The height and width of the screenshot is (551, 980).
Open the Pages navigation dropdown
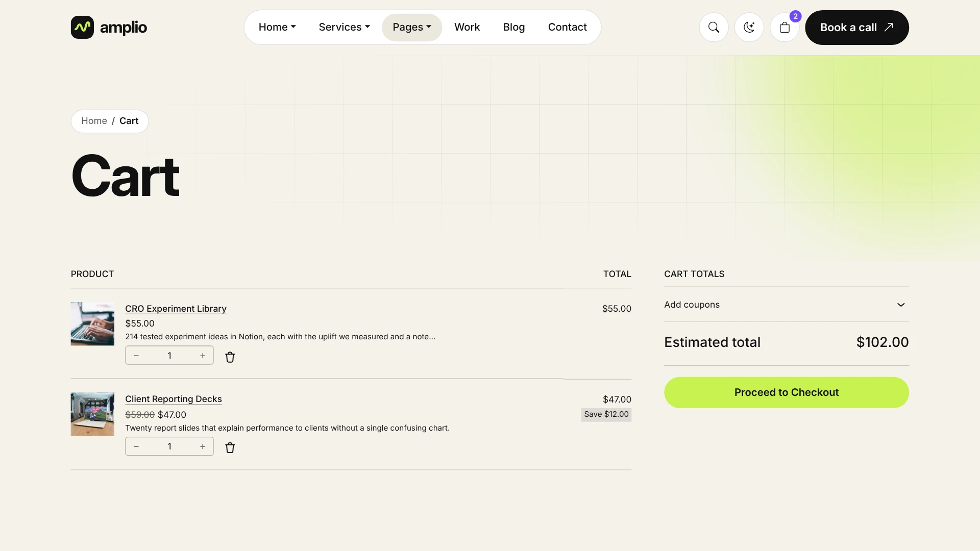(x=412, y=27)
